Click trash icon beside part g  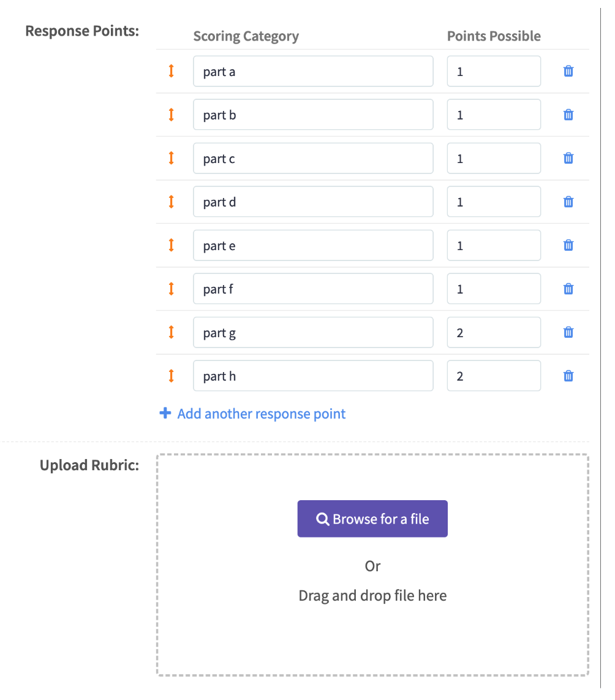(x=568, y=332)
